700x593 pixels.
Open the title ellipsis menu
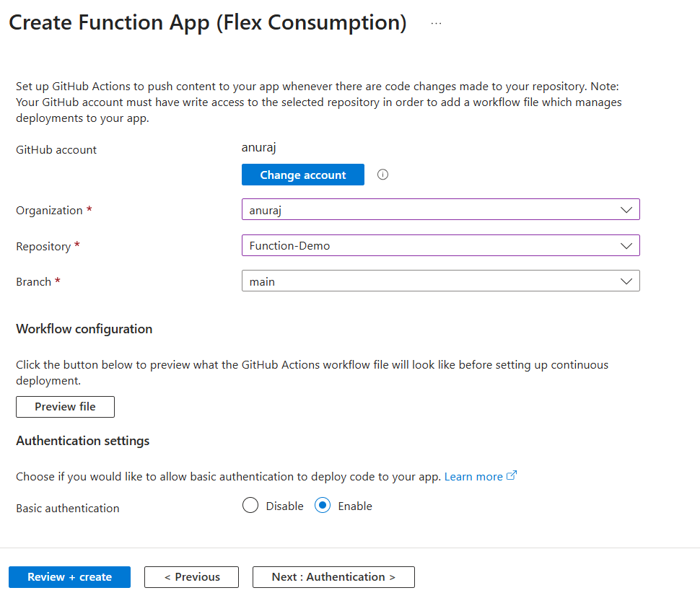pos(436,22)
